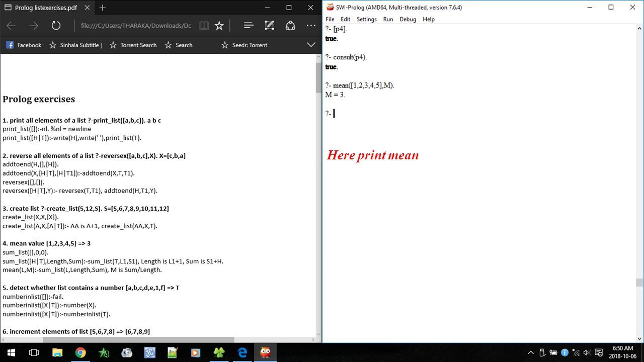This screenshot has width=644, height=362.
Task: Open the JC blue taskbar app icon
Action: pyautogui.click(x=149, y=352)
